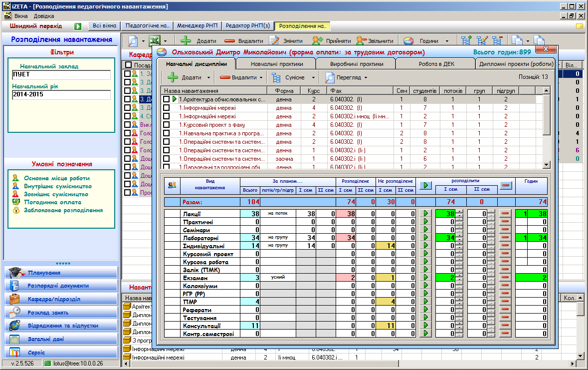Screen dimensions: 588x370
Task: Tick the checkbox for Архітектура обчислювальних row
Action: (166, 99)
